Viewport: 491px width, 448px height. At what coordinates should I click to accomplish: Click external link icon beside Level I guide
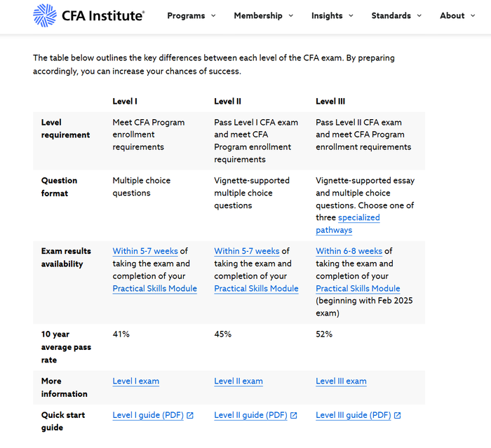click(x=190, y=416)
